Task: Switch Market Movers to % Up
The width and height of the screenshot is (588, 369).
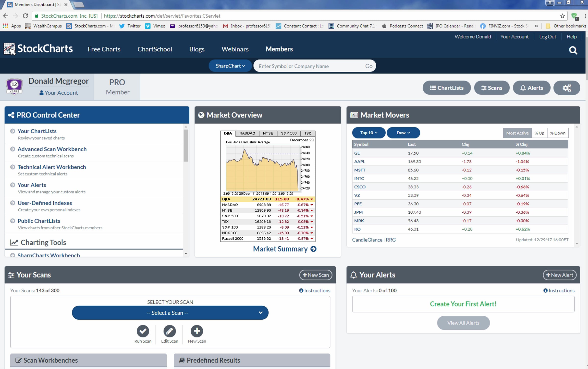Action: click(x=539, y=133)
